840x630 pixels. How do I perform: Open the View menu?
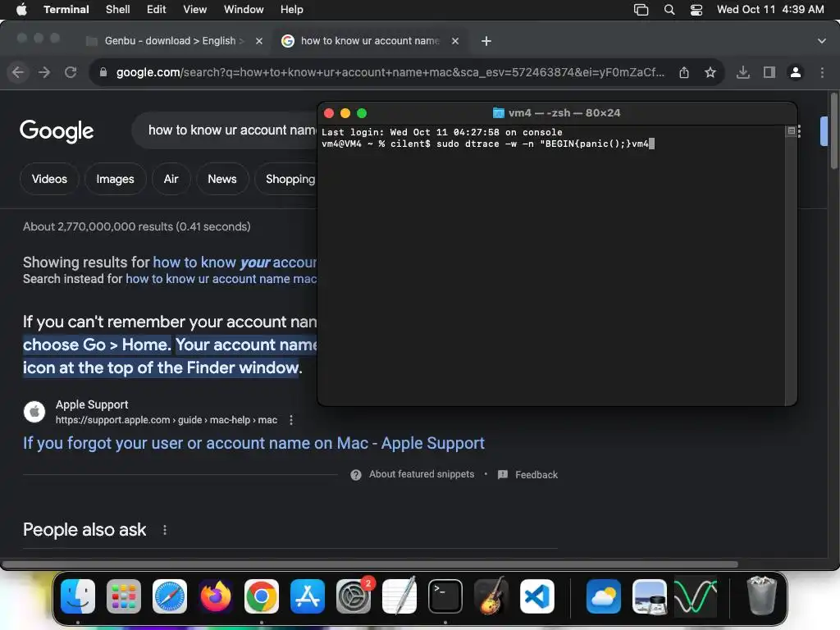(x=194, y=10)
